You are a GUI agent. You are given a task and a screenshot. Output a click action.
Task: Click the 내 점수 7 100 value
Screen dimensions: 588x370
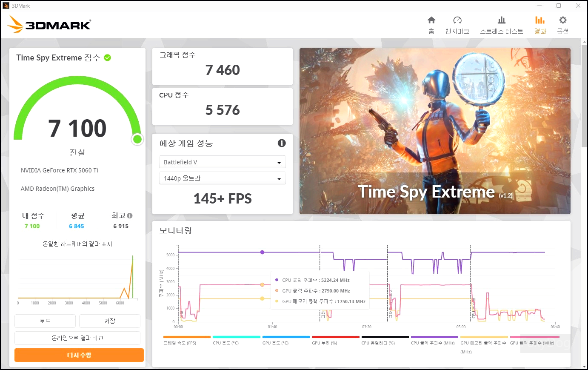tap(32, 226)
